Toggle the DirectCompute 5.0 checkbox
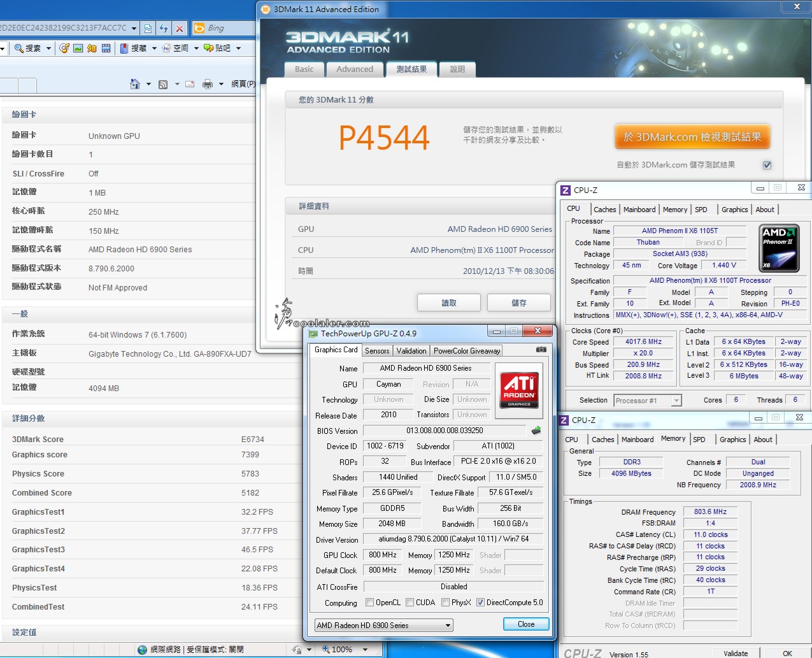812x658 pixels. pos(481,602)
